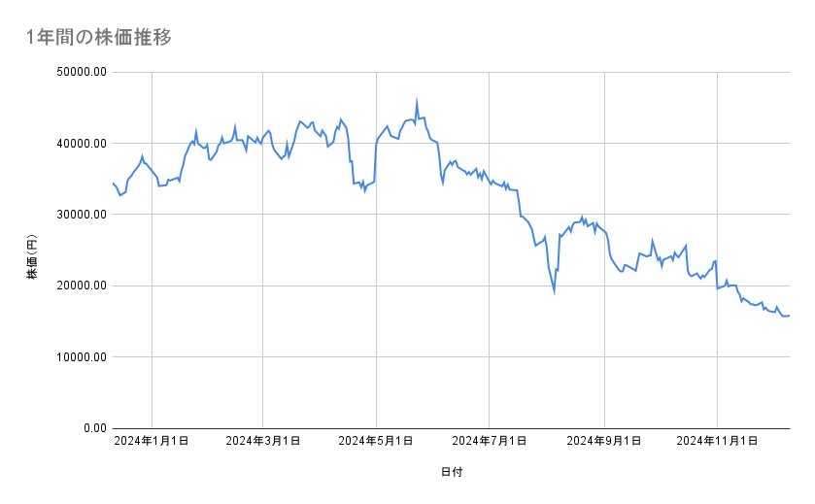Click the line's highest peak above 45000

(417, 101)
